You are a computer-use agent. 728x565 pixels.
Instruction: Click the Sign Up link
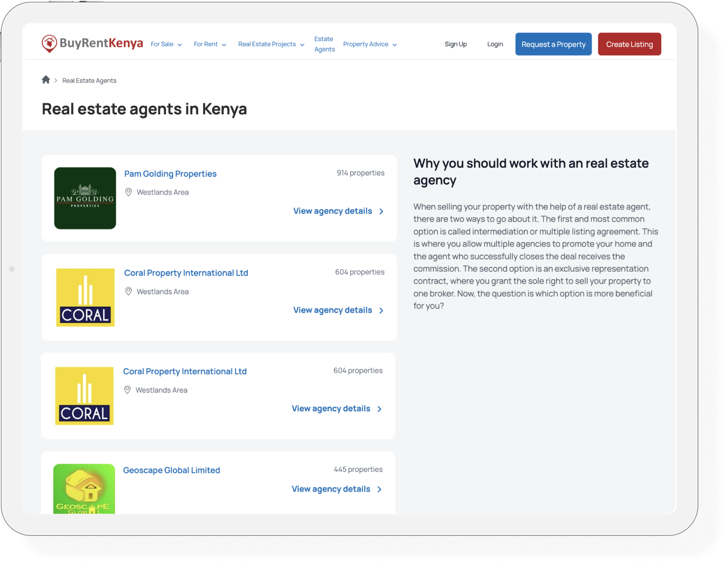click(x=456, y=44)
